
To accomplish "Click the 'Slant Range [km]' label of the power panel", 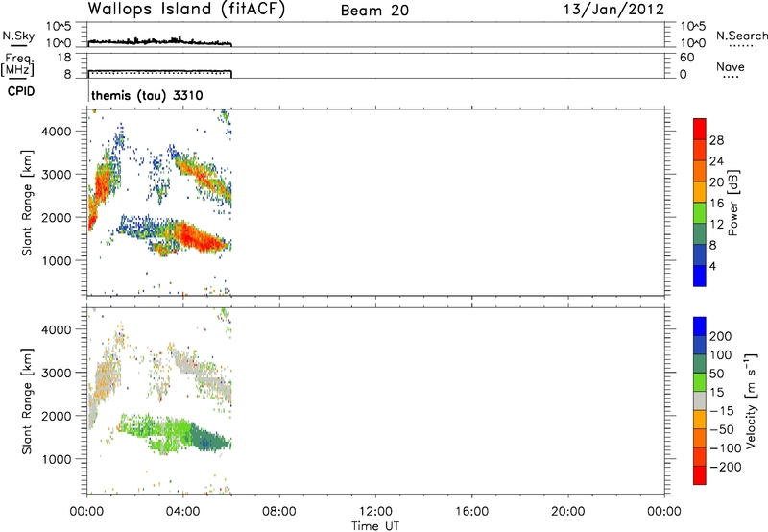I will click(27, 203).
